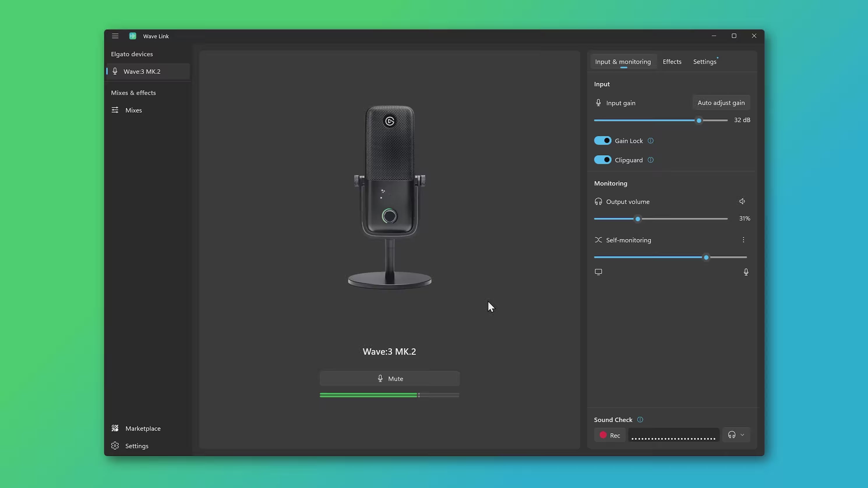Open the Settings tab in device panel
Viewport: 868px width, 488px height.
(x=705, y=62)
